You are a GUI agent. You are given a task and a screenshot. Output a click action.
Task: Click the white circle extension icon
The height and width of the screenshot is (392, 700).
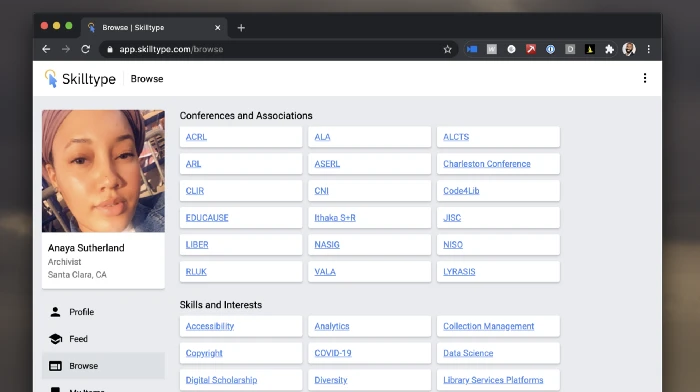pos(511,49)
